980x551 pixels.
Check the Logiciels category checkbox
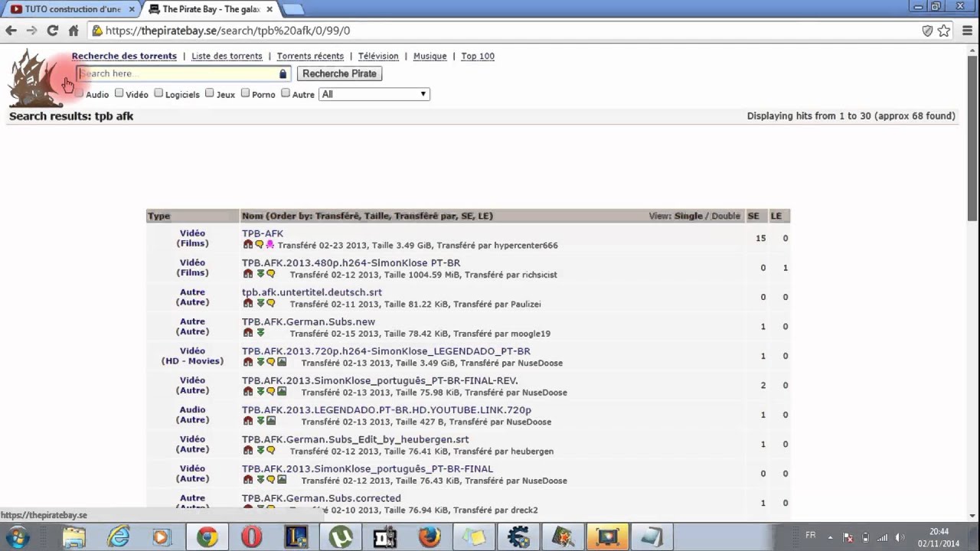[158, 93]
